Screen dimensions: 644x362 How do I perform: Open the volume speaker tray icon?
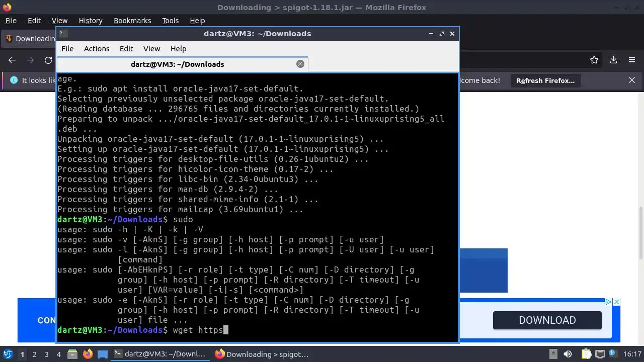coord(568,354)
